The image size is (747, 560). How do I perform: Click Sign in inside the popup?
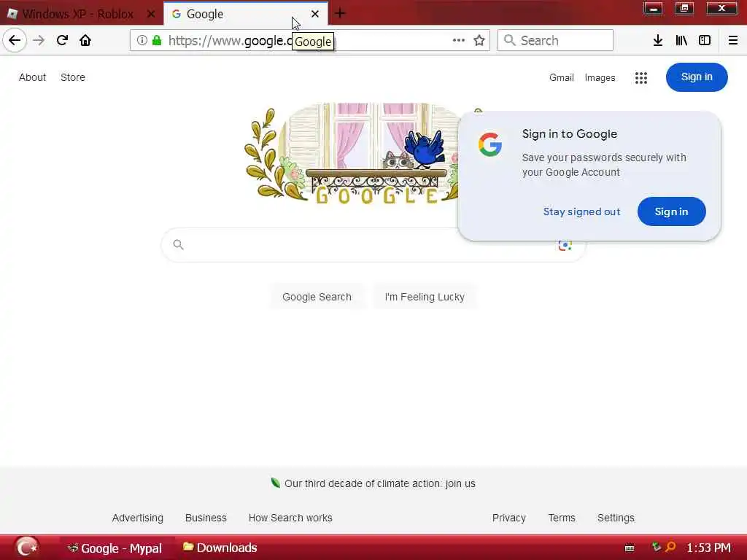pos(671,211)
